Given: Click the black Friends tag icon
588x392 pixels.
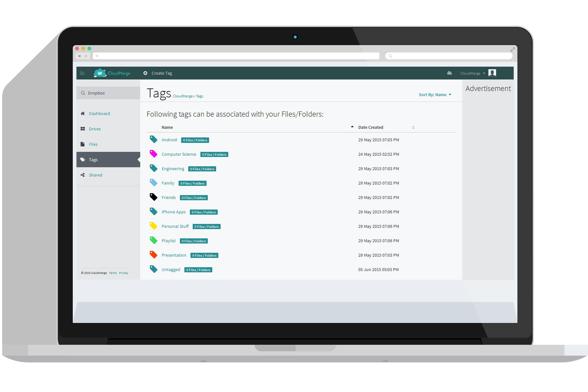Looking at the screenshot, I should (x=153, y=197).
